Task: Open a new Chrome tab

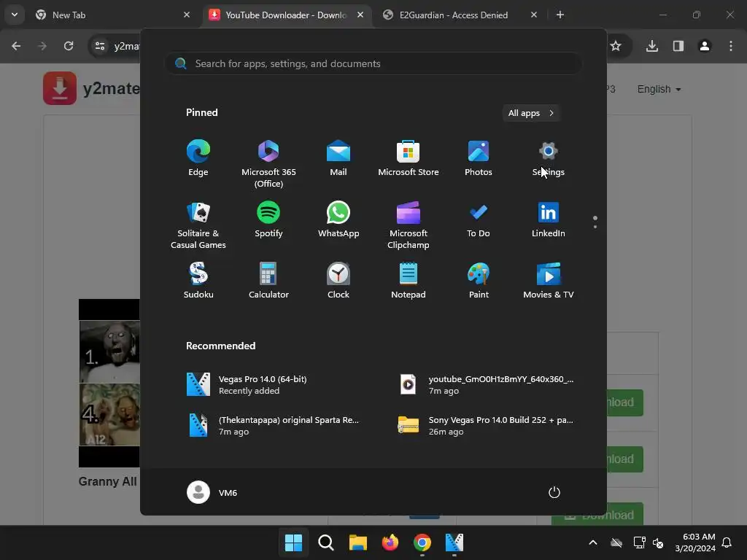Action: [x=560, y=15]
